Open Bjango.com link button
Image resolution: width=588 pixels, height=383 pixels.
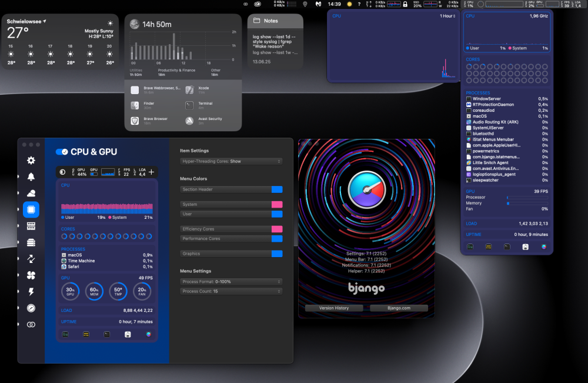(x=399, y=308)
